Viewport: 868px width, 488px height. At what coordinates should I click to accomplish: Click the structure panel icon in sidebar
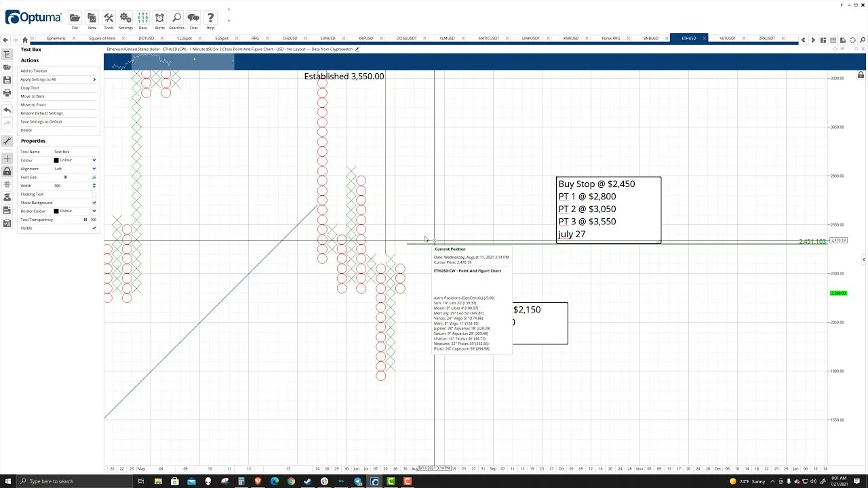[7, 54]
